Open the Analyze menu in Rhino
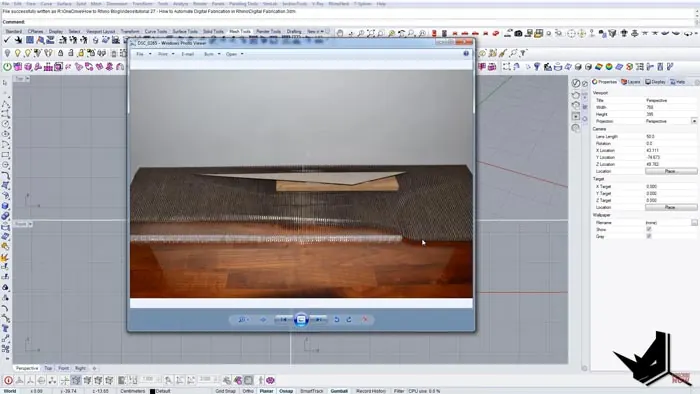 pyautogui.click(x=180, y=4)
